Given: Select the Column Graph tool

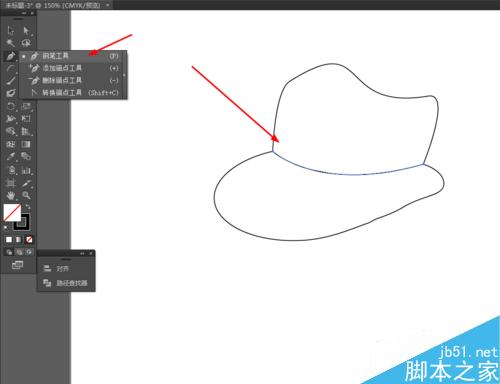Looking at the screenshot, I should click(26, 170).
